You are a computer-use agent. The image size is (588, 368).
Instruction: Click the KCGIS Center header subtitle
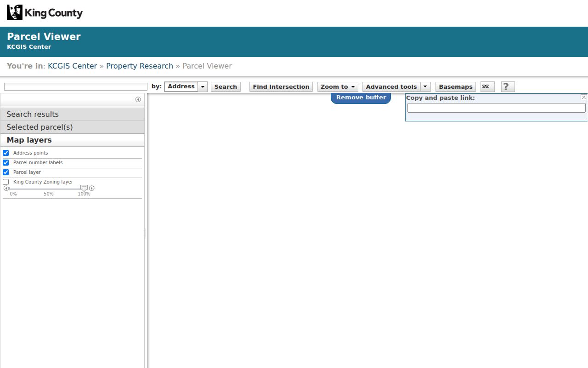(29, 47)
